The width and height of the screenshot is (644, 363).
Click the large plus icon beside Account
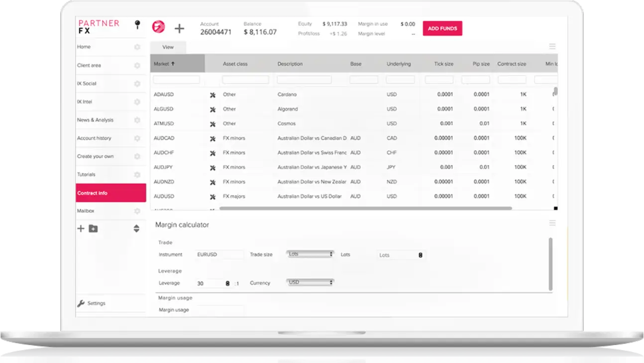coord(179,28)
